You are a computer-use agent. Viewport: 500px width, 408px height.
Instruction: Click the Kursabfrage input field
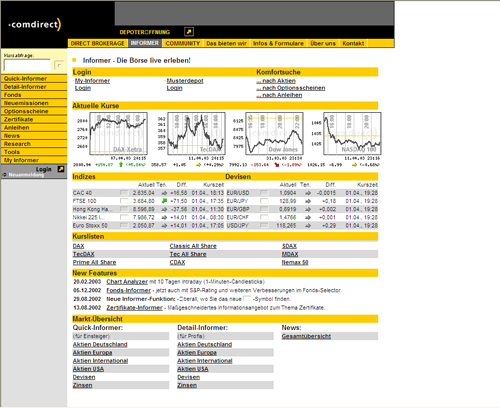27,65
